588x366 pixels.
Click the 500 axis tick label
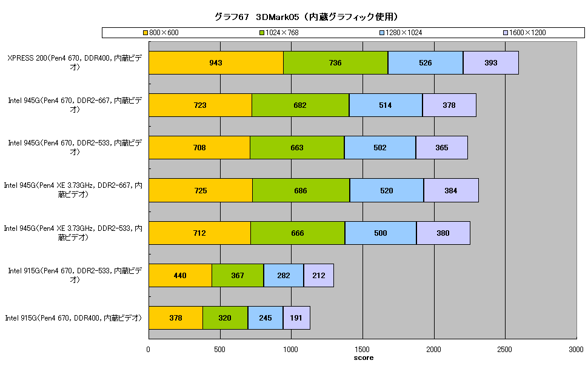[220, 350]
